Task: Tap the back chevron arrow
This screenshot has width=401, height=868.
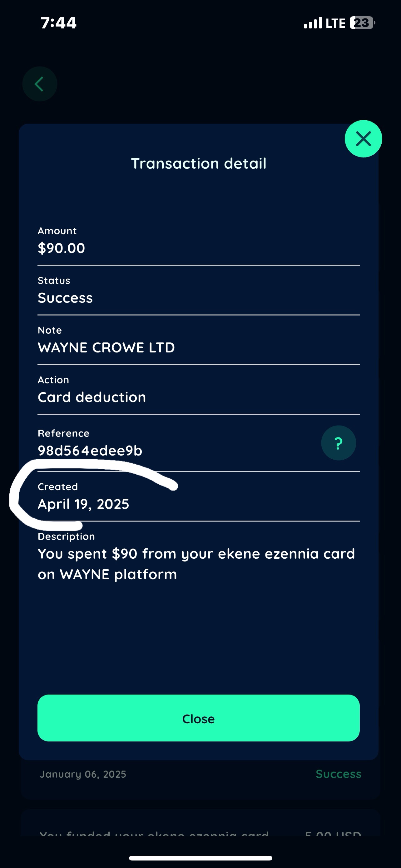Action: 39,84
